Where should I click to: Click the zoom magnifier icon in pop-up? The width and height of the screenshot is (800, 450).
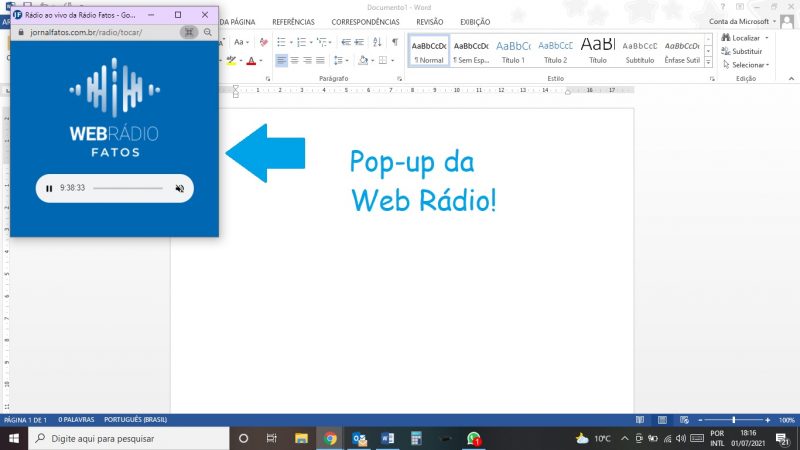[208, 32]
